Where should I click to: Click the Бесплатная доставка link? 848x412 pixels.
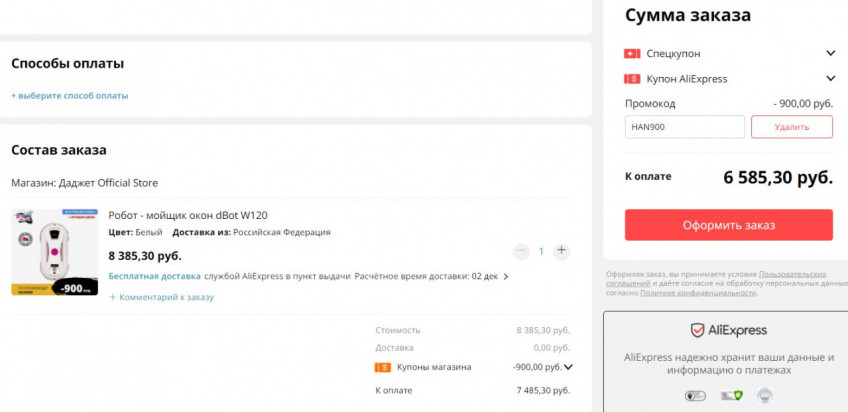[154, 276]
